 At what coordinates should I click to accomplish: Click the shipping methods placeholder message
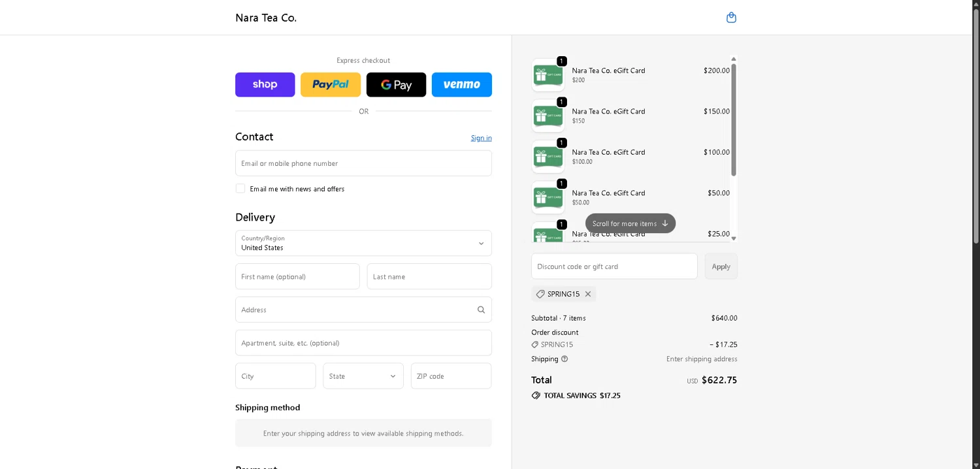(x=363, y=433)
